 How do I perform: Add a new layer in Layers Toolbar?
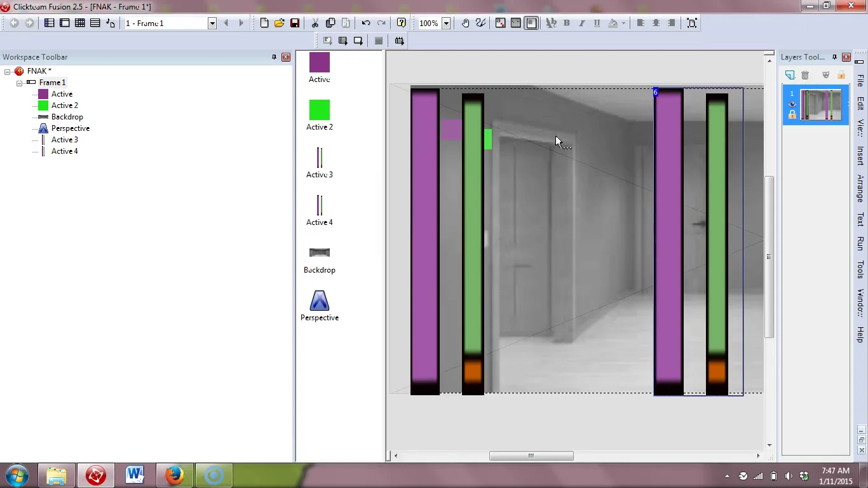(790, 75)
